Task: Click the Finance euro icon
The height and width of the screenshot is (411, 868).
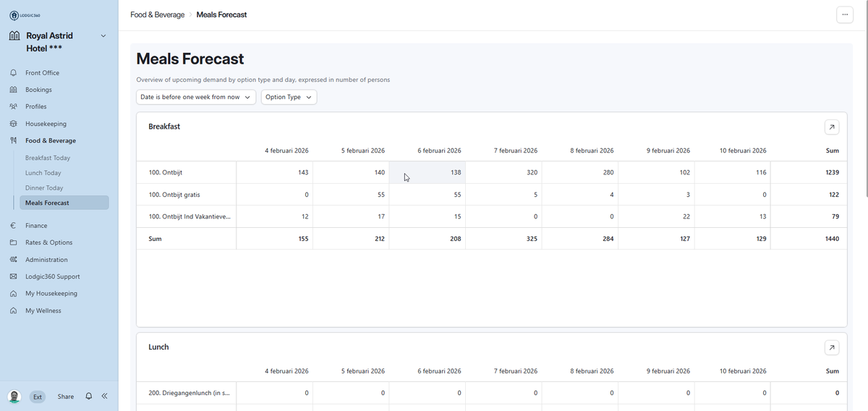Action: [x=13, y=226]
